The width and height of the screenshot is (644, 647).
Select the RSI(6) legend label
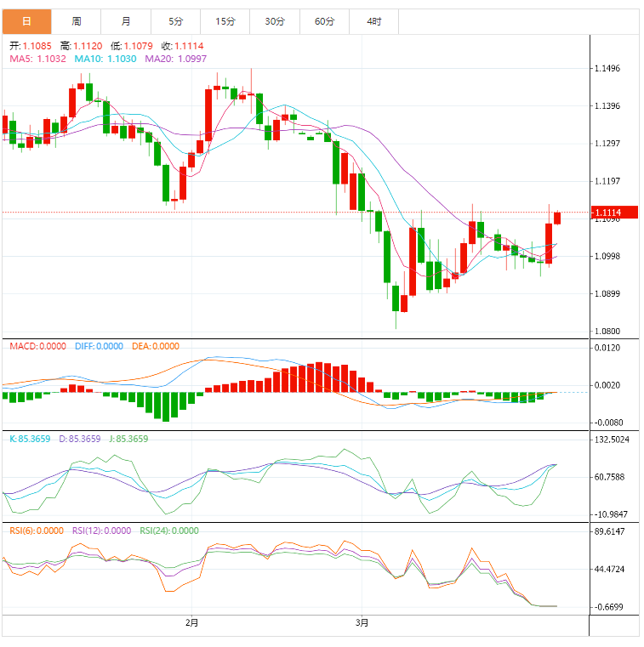coord(36,531)
